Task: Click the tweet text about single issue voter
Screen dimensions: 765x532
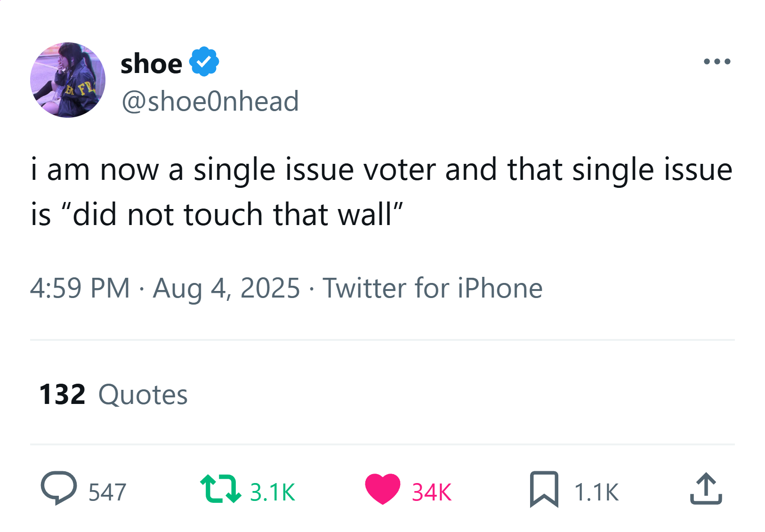Action: pyautogui.click(x=382, y=192)
